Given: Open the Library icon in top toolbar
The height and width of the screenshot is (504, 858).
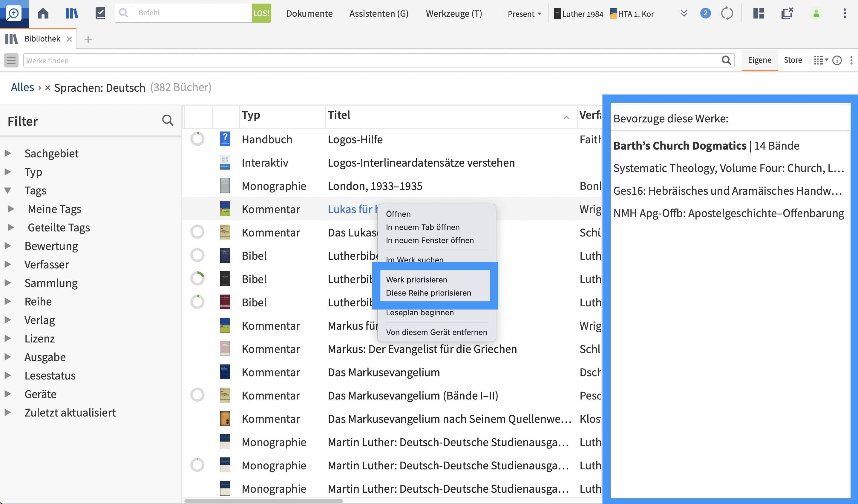Looking at the screenshot, I should pos(71,14).
